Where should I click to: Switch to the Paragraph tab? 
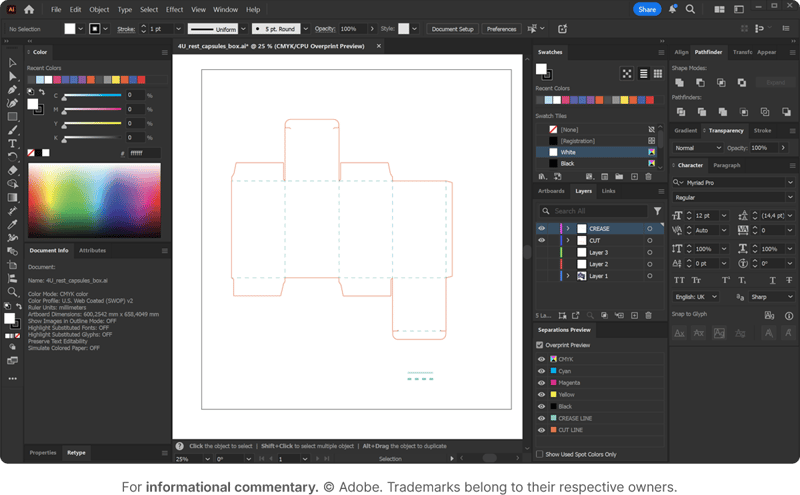point(727,165)
